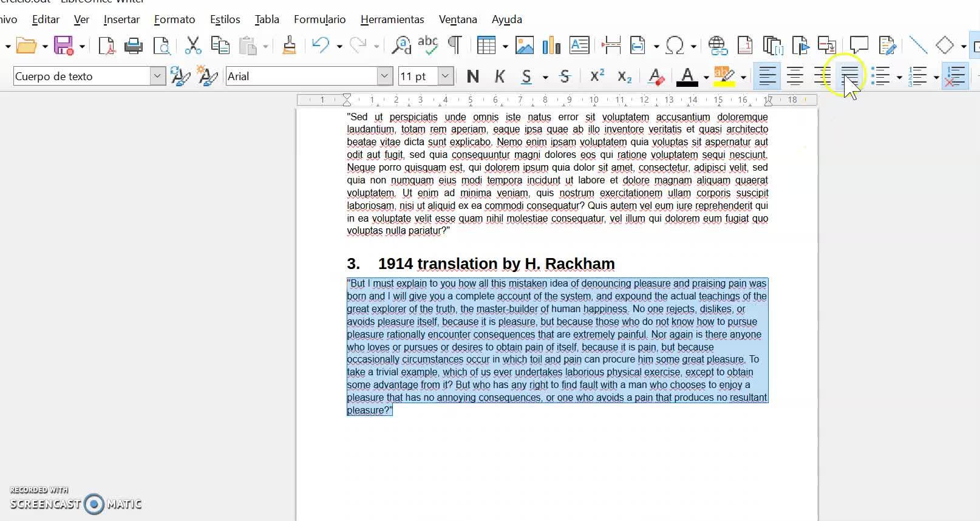980x521 pixels.
Task: Click the Undo arrow icon
Action: (x=320, y=46)
